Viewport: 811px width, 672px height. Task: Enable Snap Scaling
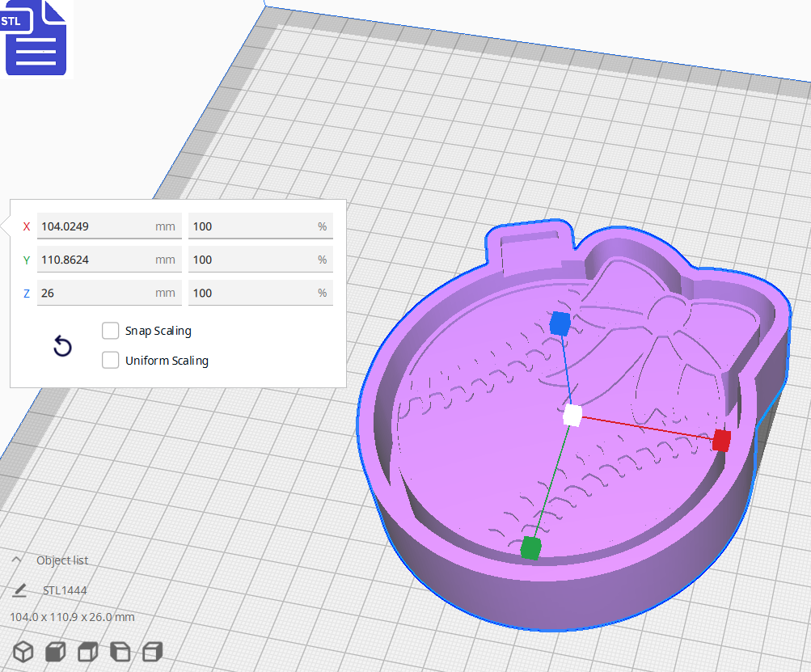click(x=110, y=330)
